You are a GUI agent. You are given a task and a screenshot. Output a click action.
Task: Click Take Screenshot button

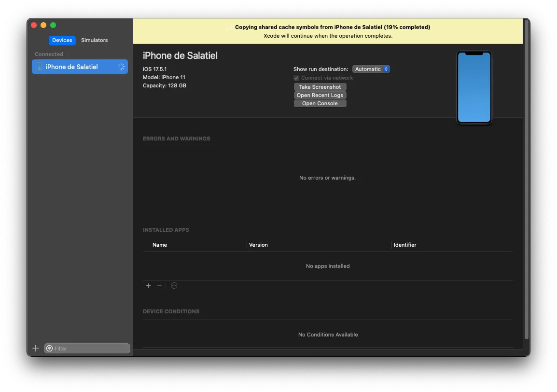pos(320,87)
